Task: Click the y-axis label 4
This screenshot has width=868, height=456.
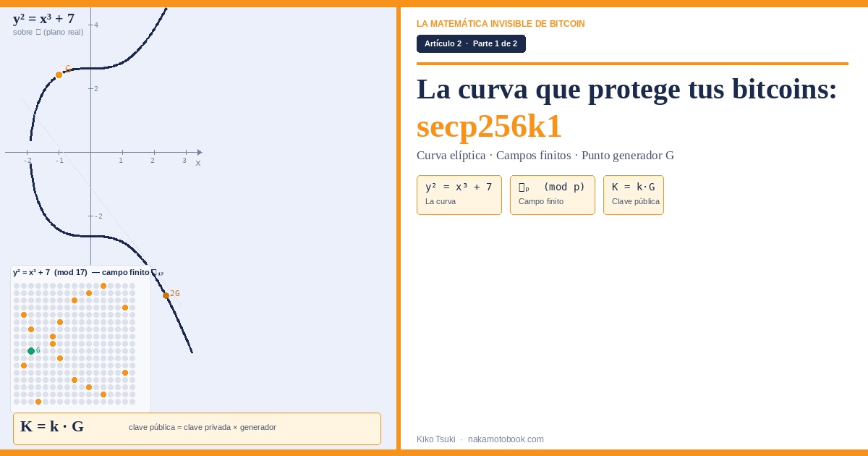Action: tap(96, 25)
